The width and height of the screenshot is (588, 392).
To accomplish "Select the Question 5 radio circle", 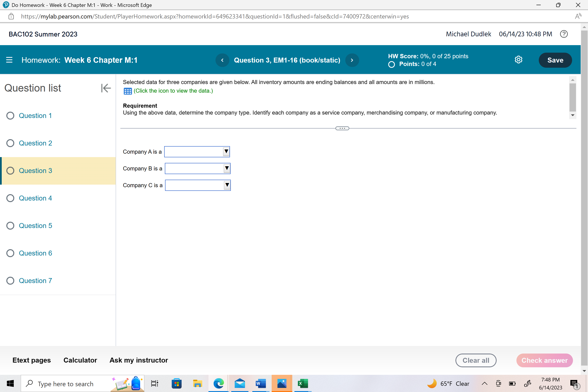I will coord(10,225).
